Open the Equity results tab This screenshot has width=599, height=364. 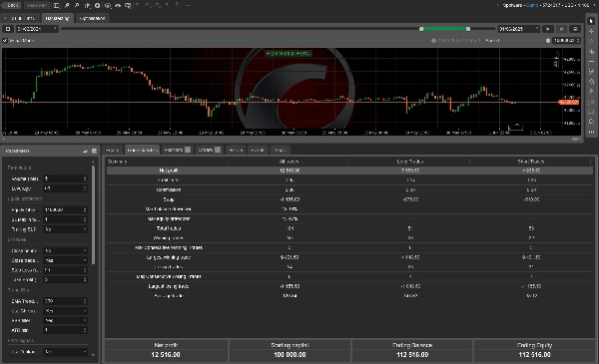click(112, 150)
